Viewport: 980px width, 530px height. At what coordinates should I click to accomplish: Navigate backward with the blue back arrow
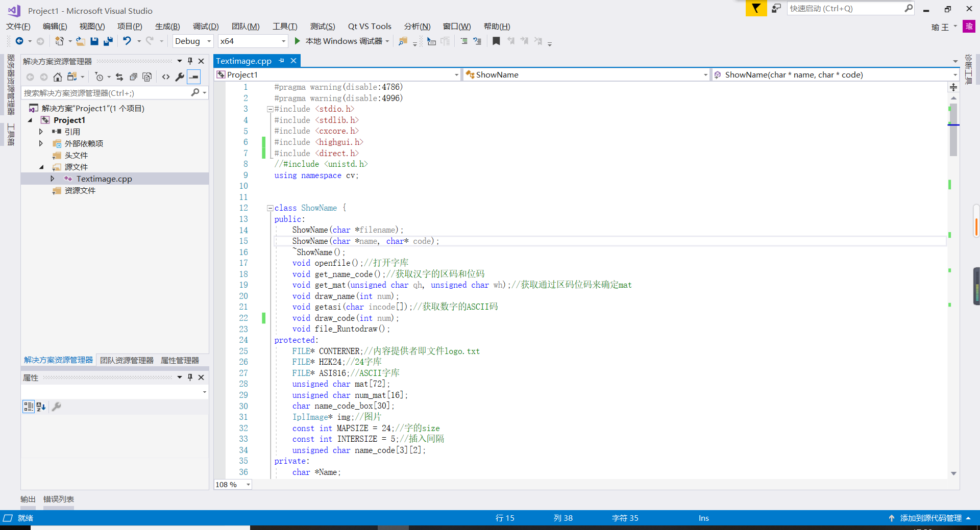[x=19, y=41]
